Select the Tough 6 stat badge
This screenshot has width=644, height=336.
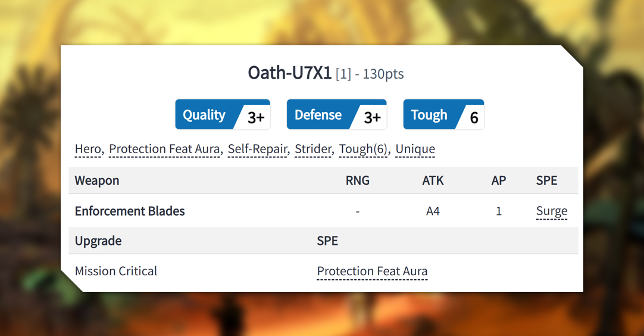click(x=443, y=115)
